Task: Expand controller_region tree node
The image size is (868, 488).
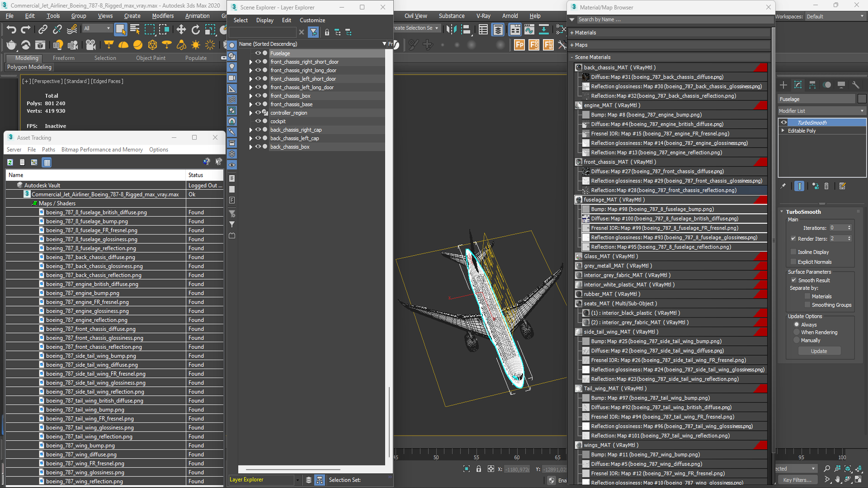Action: tap(251, 113)
